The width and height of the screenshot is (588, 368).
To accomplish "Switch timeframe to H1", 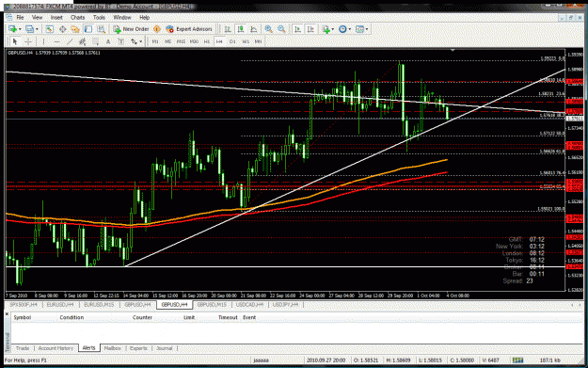I will 207,41.
